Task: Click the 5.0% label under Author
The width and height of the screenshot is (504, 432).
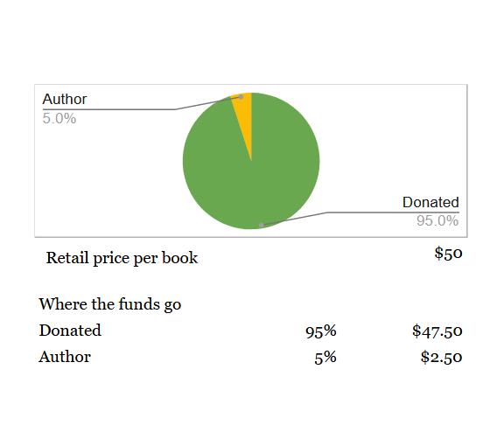Action: pyautogui.click(x=59, y=119)
